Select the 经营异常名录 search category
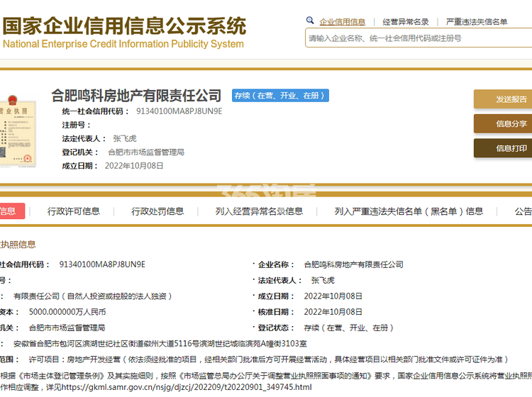Image resolution: width=532 pixels, height=397 pixels. point(406,22)
